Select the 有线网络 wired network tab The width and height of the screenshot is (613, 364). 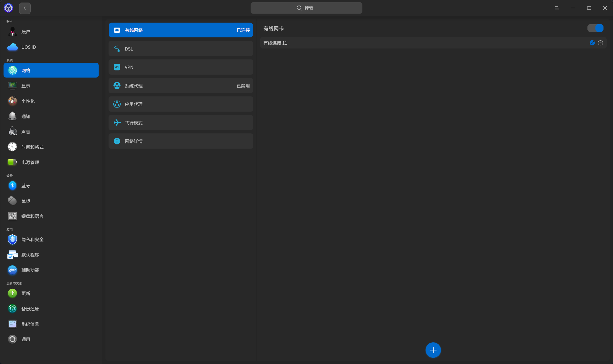(x=181, y=30)
